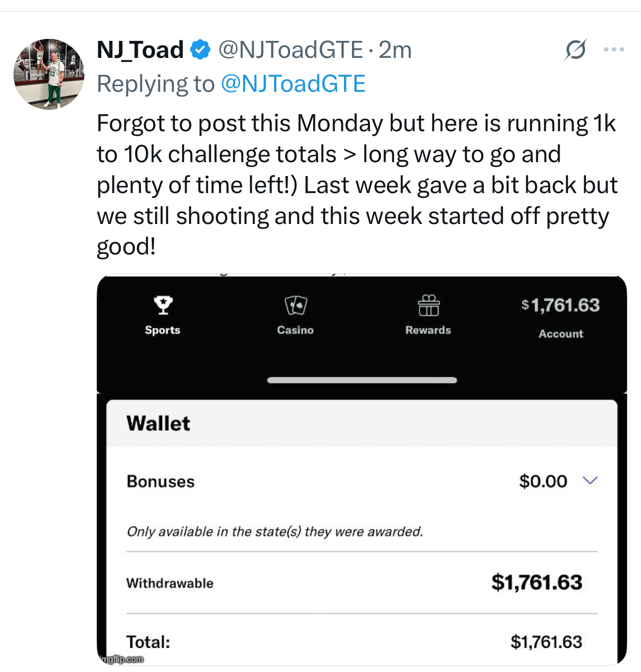
Task: Click the imgflip.com watermark
Action: [121, 660]
